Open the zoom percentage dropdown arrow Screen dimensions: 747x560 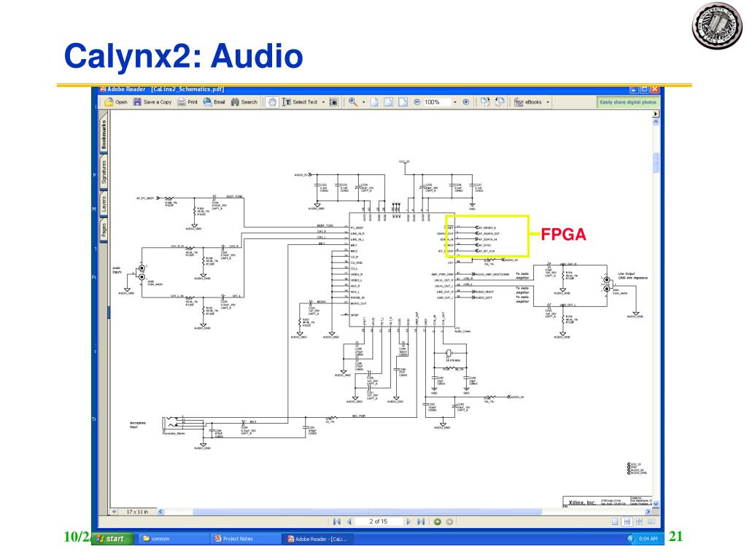click(x=455, y=102)
